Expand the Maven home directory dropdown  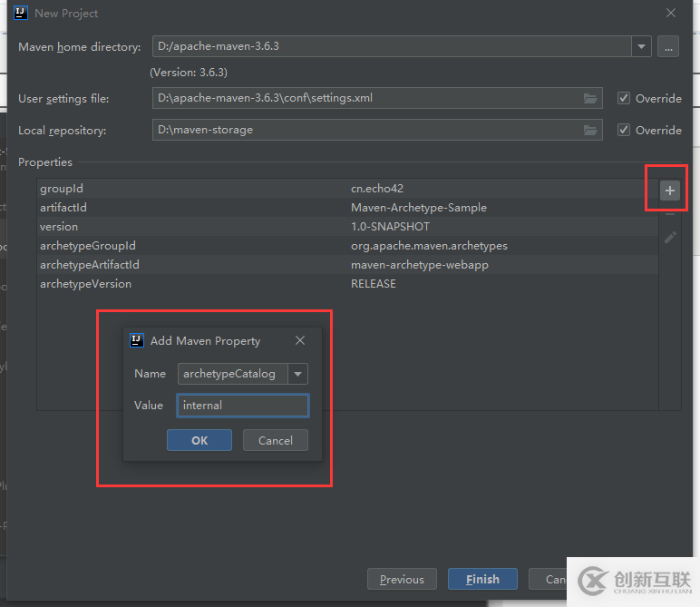tap(642, 46)
